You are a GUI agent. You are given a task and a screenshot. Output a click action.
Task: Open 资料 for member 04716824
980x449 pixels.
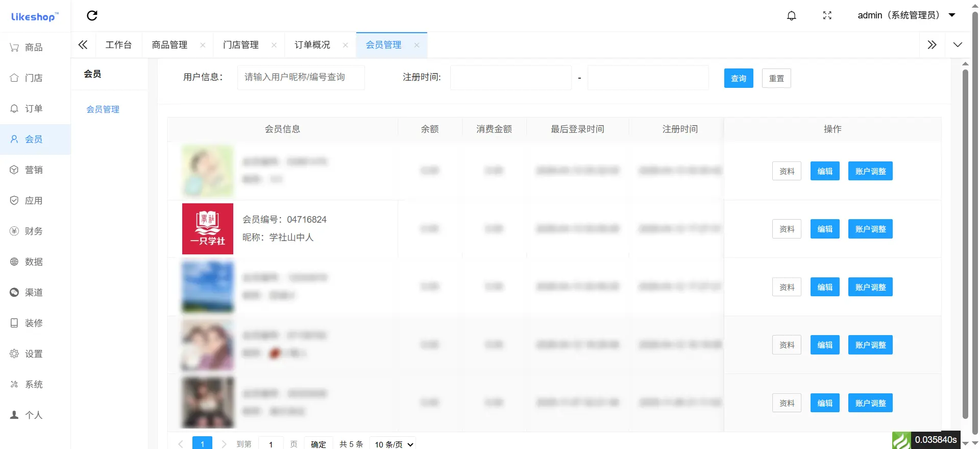pyautogui.click(x=787, y=229)
